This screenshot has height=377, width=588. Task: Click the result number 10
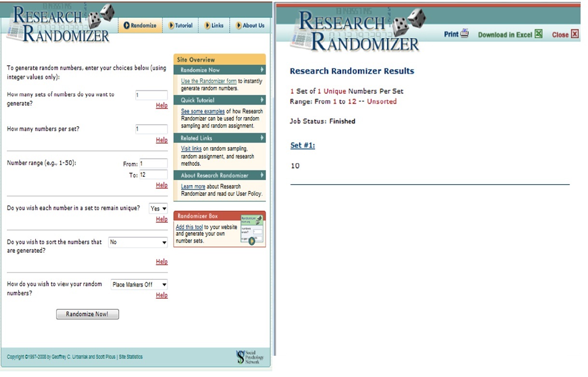[x=295, y=166]
